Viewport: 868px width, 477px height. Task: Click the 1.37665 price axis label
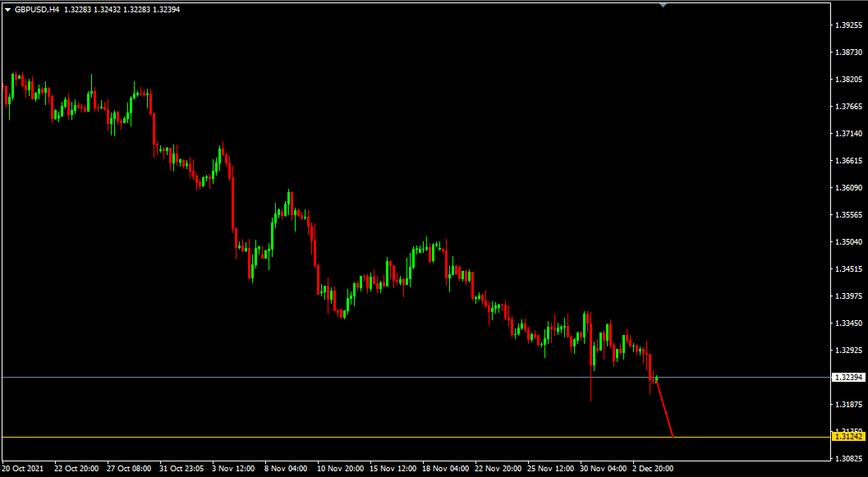coord(849,107)
